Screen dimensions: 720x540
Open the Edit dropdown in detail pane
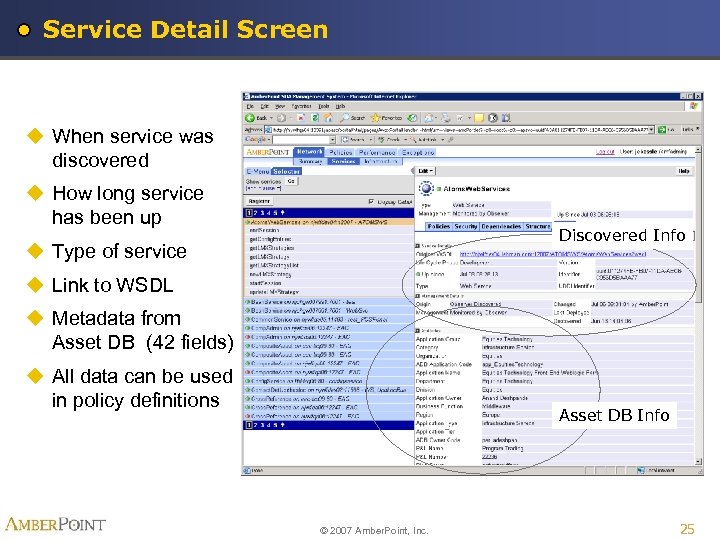click(426, 171)
